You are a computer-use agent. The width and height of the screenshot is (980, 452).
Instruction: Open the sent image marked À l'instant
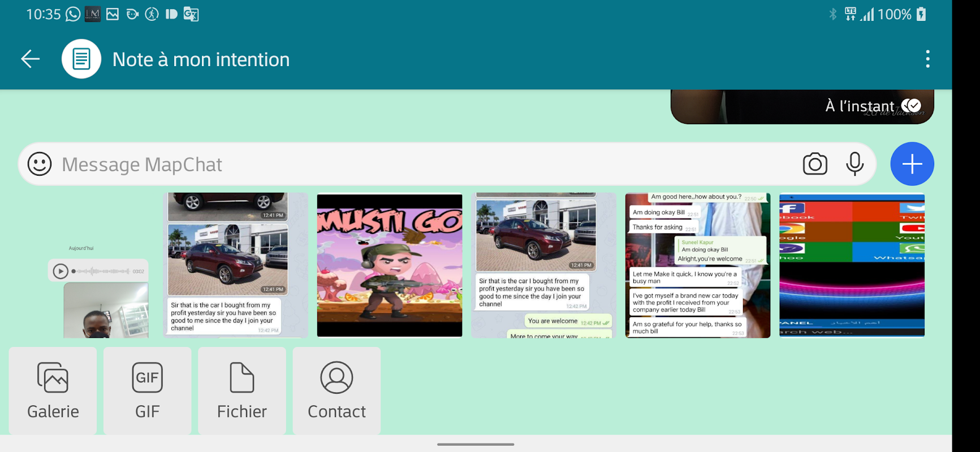click(x=802, y=107)
